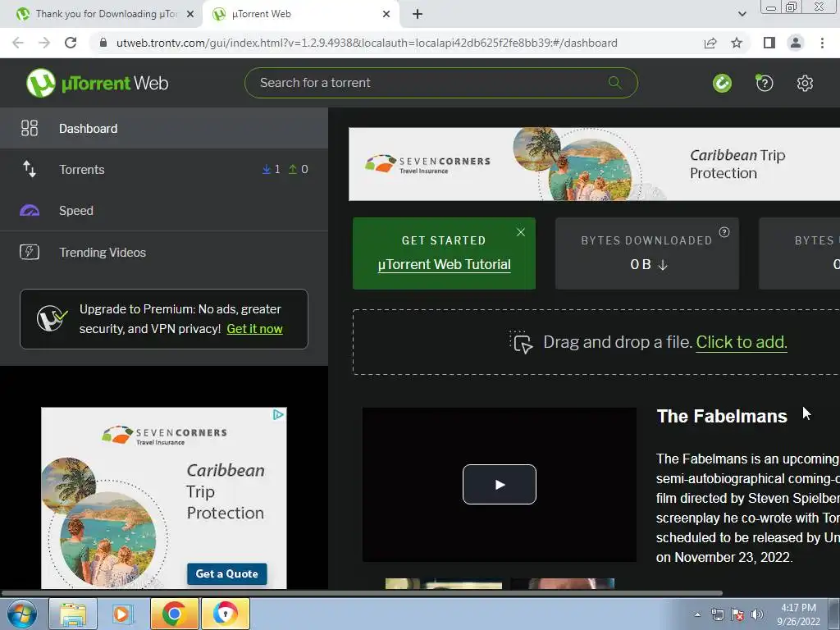The image size is (840, 630).
Task: Go back in browser history
Action: tap(18, 43)
